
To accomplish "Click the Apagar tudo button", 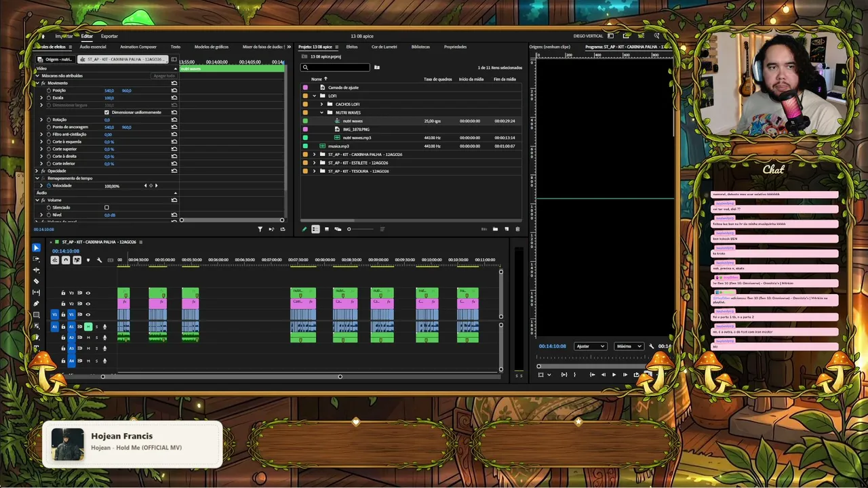I will coord(164,76).
